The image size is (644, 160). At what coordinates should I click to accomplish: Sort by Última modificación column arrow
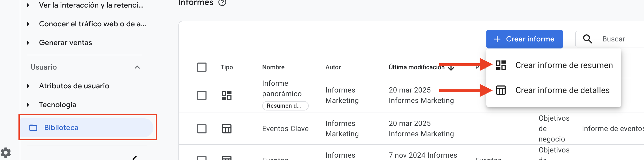[451, 68]
